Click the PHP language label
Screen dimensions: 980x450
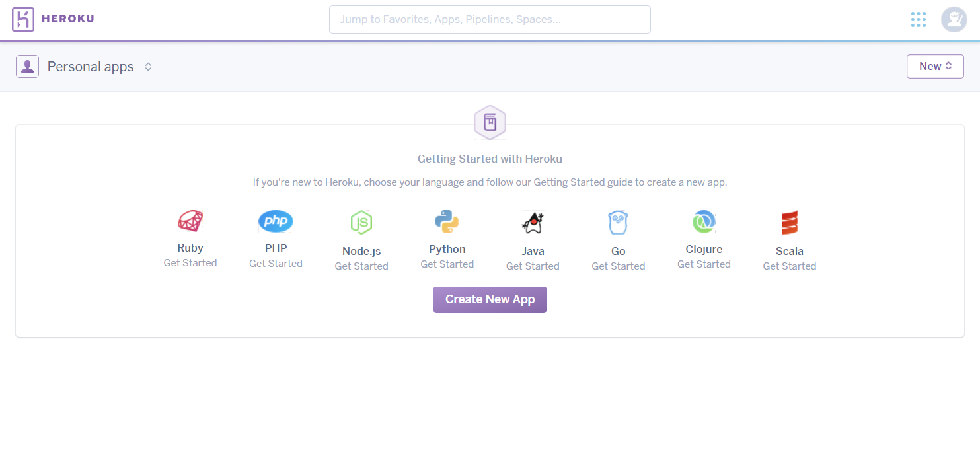pyautogui.click(x=276, y=249)
